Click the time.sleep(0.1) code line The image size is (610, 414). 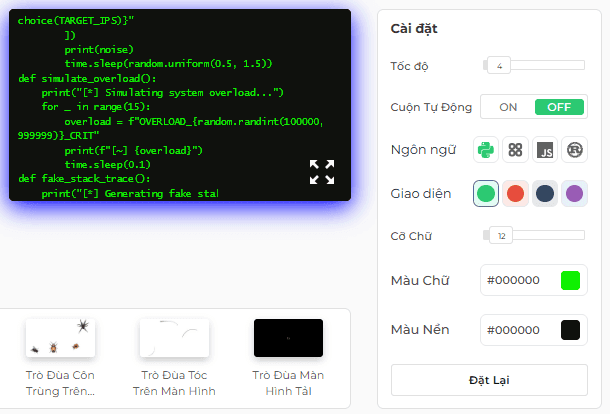click(x=107, y=165)
